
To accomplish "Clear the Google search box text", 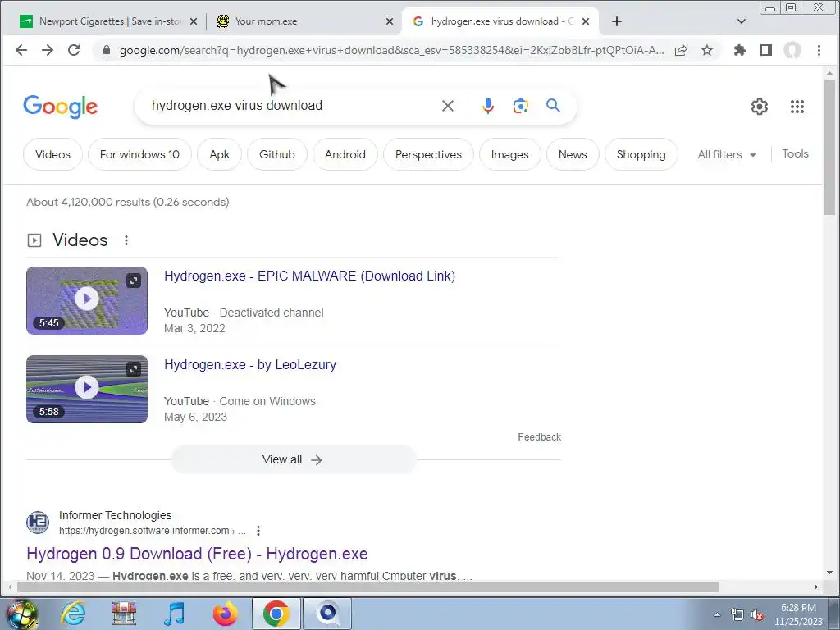I will coord(448,106).
